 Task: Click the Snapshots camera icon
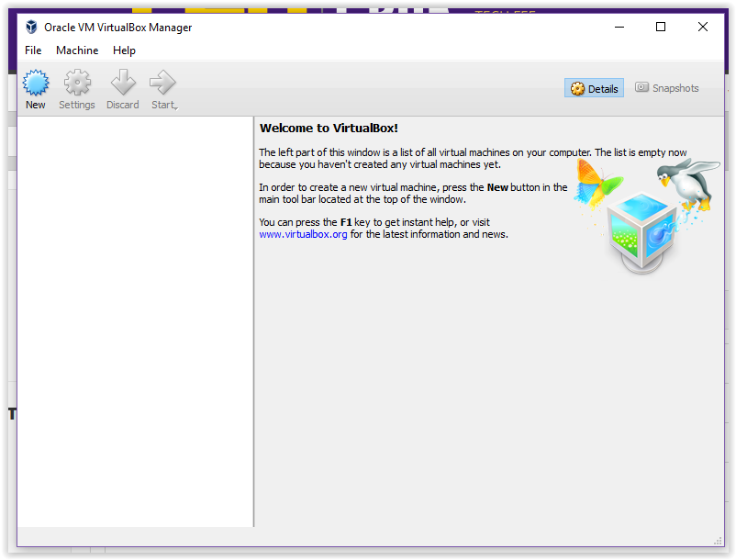[643, 87]
